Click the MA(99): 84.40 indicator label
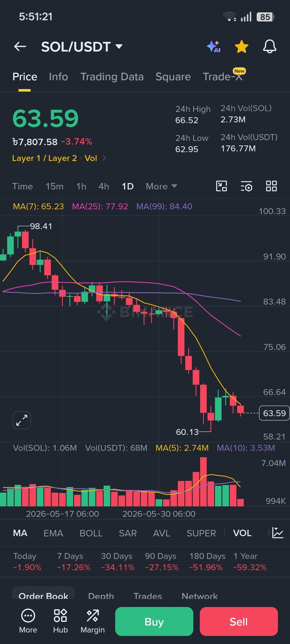The image size is (290, 644). coord(164,206)
